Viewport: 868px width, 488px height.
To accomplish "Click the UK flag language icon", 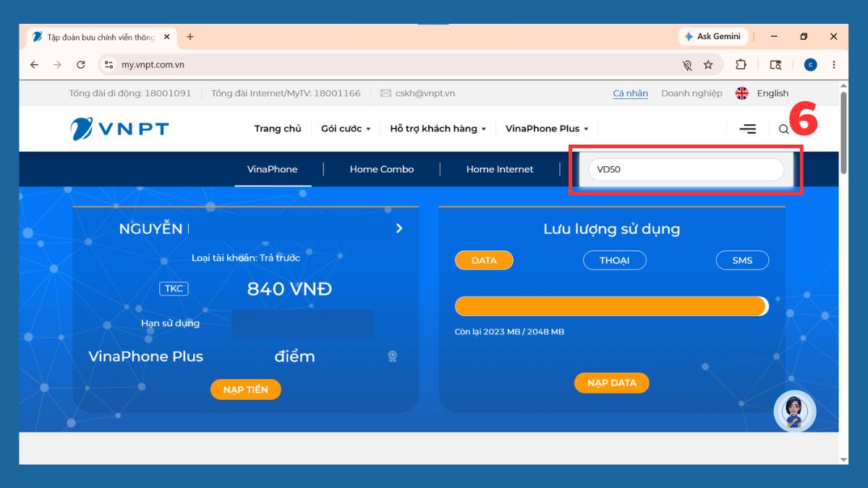I will click(x=742, y=93).
